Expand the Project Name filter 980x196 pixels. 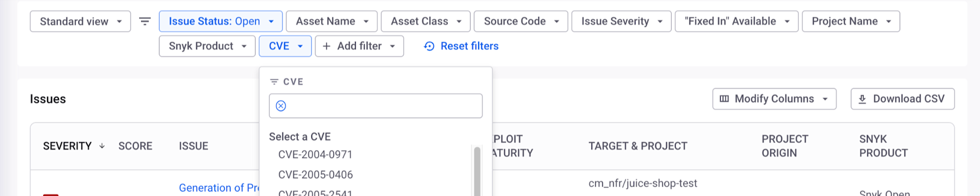click(851, 22)
